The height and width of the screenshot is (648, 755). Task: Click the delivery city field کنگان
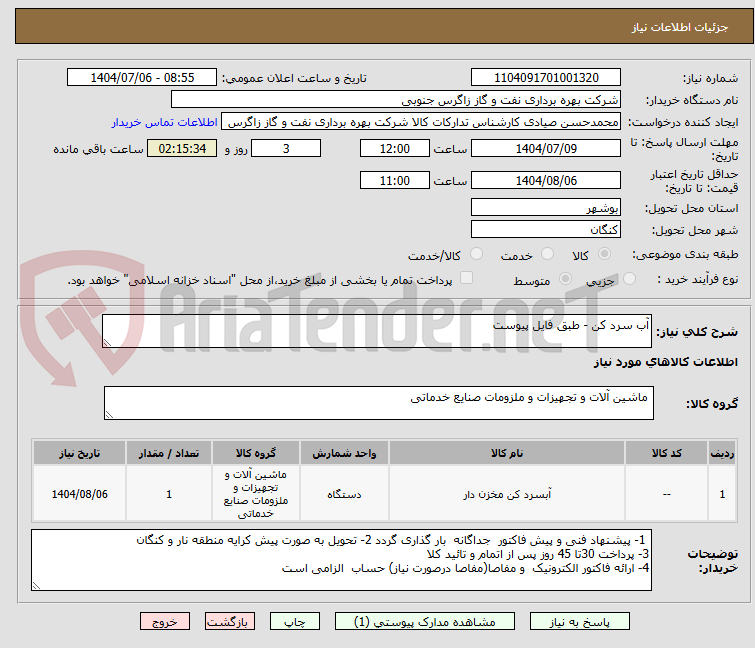(x=546, y=229)
